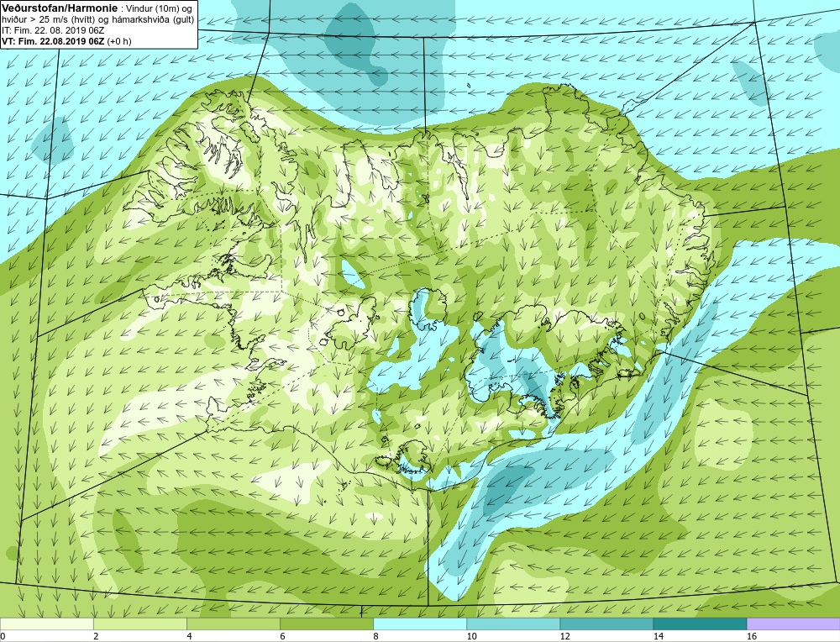This screenshot has width=840, height=642.
Task: Click the 8–10 m/s light cyan legend swatch
Action: pyautogui.click(x=420, y=624)
